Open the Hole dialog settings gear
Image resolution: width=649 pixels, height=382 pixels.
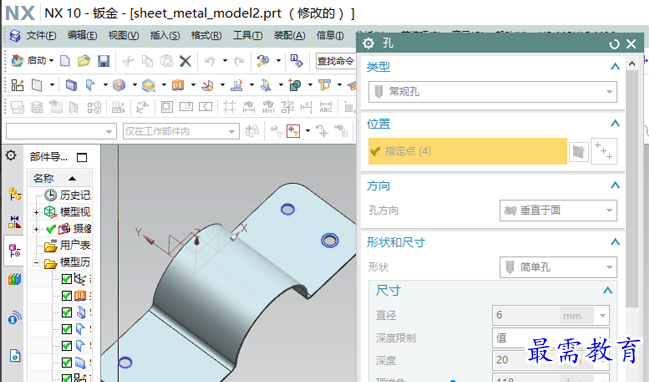click(x=368, y=43)
